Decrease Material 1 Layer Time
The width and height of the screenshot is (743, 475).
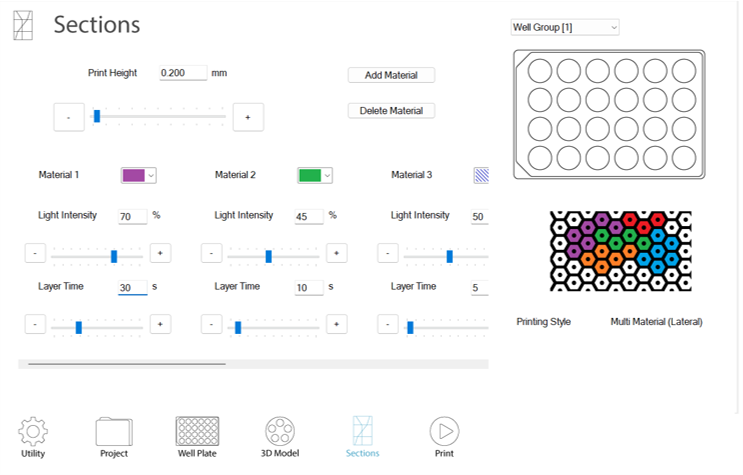pyautogui.click(x=35, y=324)
